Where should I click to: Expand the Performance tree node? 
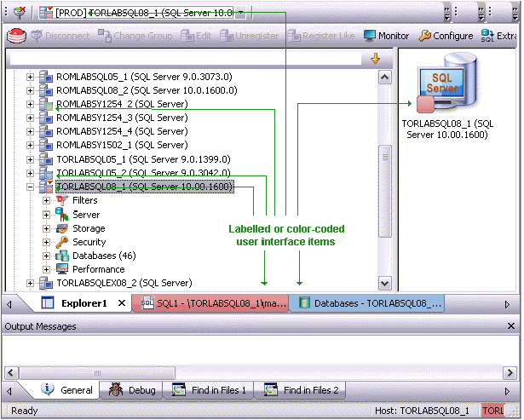click(x=47, y=269)
